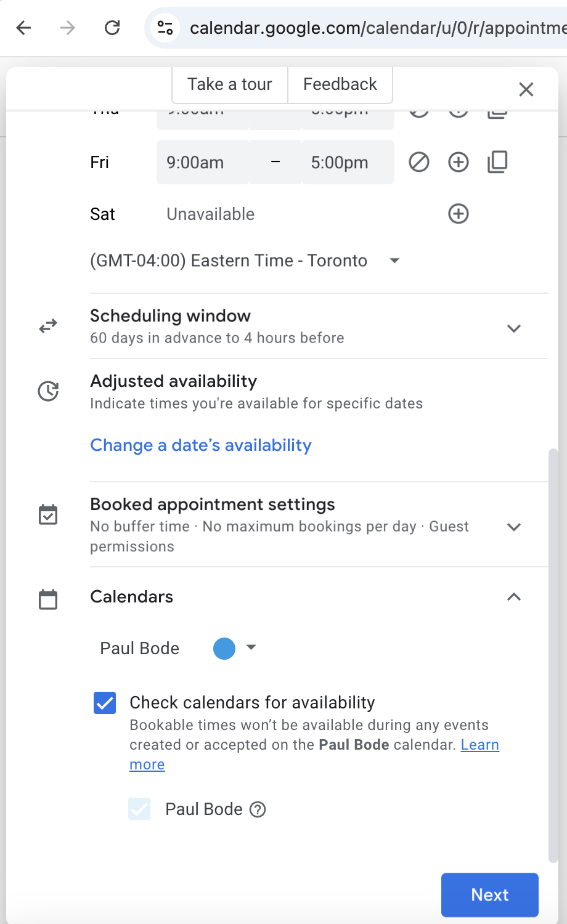567x924 pixels.
Task: Open the Eastern Time timezone dropdown
Action: pyautogui.click(x=394, y=261)
